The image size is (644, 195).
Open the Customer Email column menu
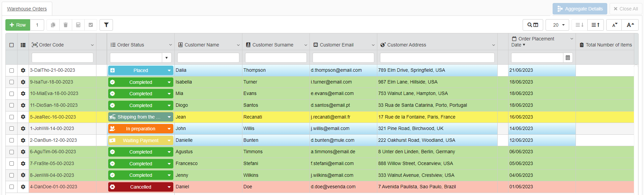373,45
